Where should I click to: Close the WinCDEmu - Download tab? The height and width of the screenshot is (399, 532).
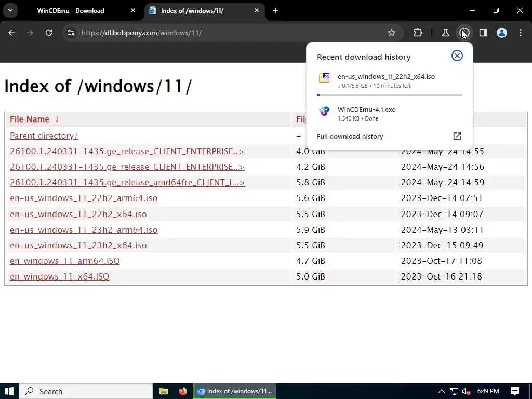coord(133,10)
